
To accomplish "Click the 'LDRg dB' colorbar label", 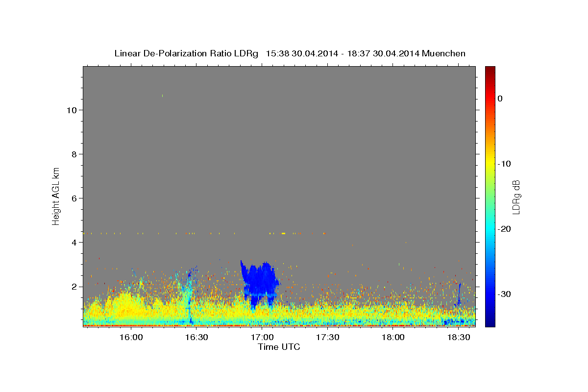I will point(515,196).
